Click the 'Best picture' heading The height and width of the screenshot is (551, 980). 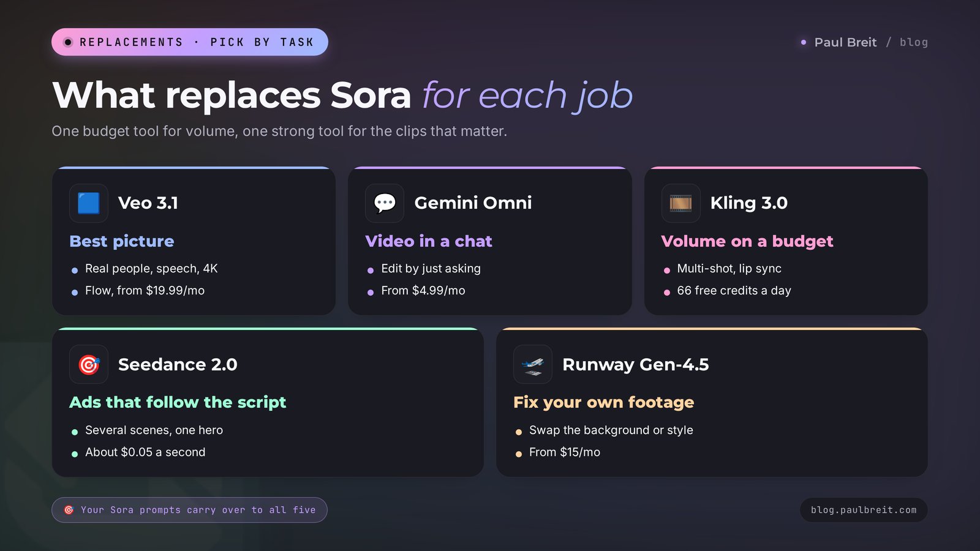[x=122, y=241]
